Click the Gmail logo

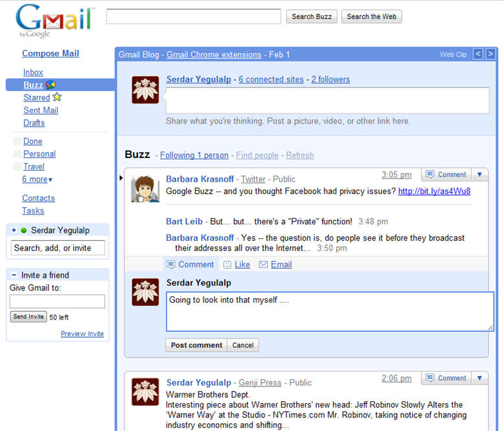click(54, 21)
